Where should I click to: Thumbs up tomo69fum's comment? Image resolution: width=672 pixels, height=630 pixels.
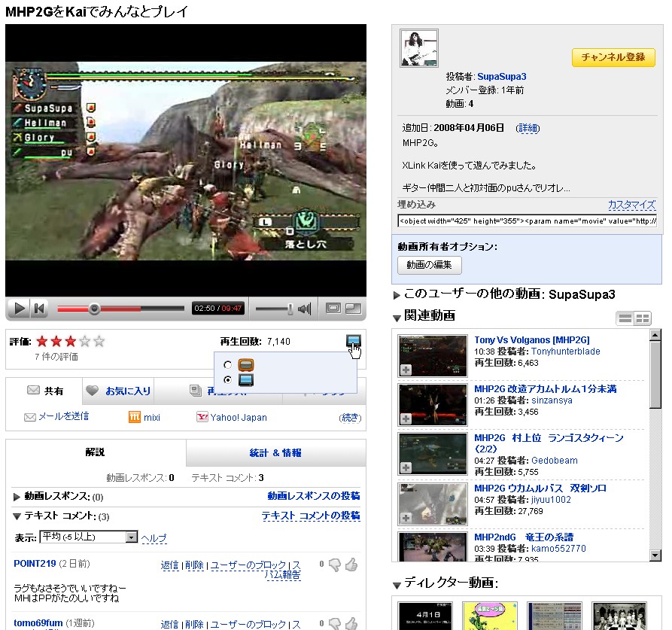351,623
